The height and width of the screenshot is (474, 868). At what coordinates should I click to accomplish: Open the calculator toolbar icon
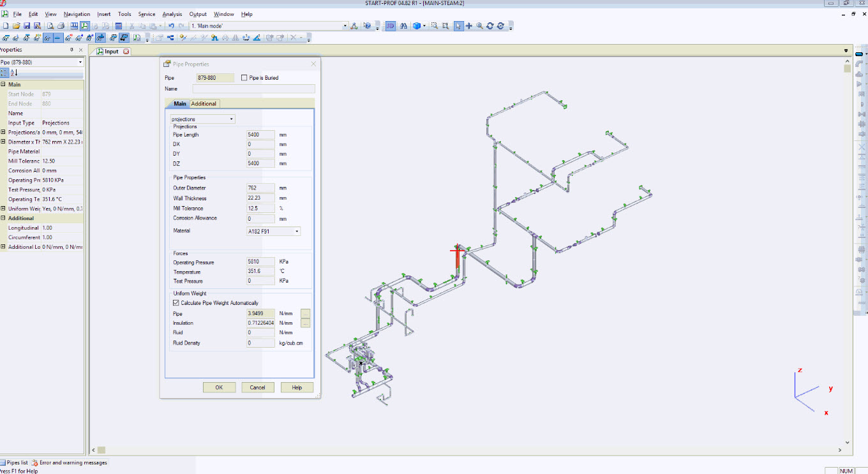pos(119,26)
